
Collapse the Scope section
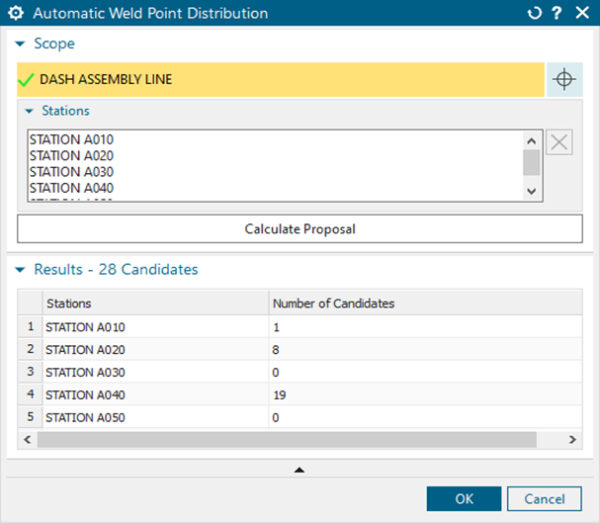(x=21, y=45)
